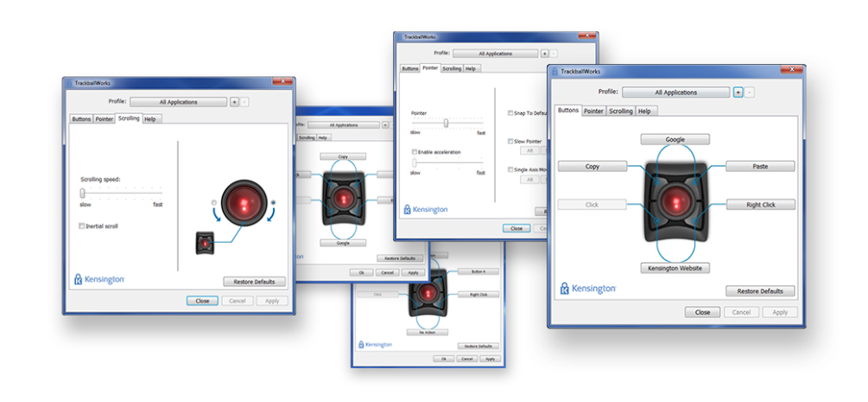
Task: Open All Applications profile in Pointer-tab window
Action: tap(496, 54)
